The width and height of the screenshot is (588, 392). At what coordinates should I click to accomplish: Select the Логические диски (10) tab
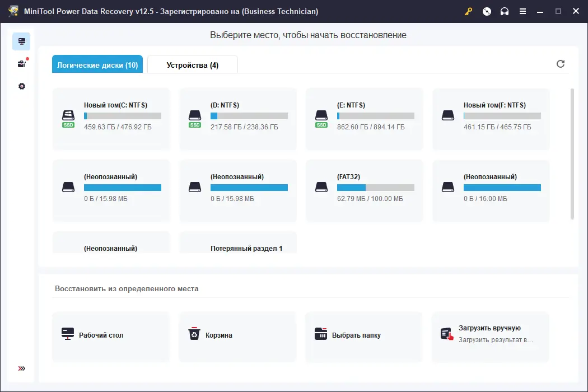point(97,64)
